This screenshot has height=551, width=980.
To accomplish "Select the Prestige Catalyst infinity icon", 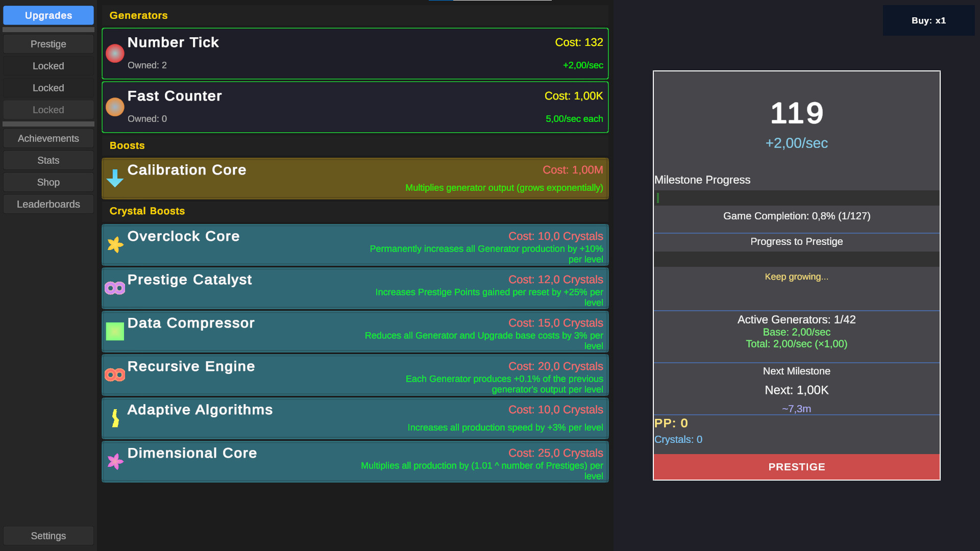I will tap(115, 288).
